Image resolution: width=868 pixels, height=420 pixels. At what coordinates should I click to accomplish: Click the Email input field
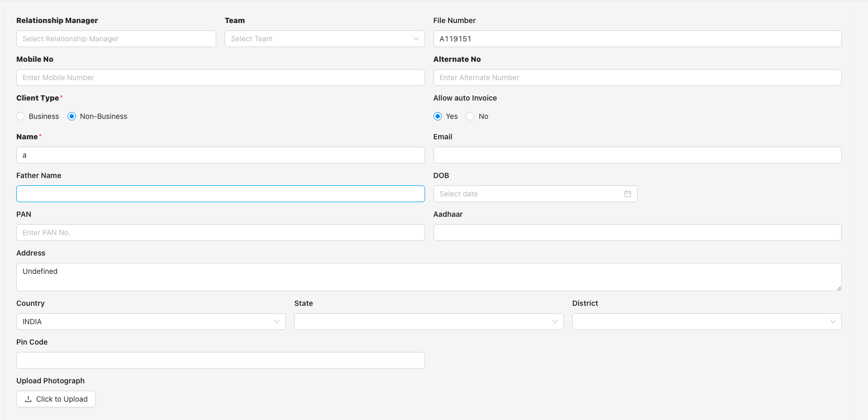point(637,155)
